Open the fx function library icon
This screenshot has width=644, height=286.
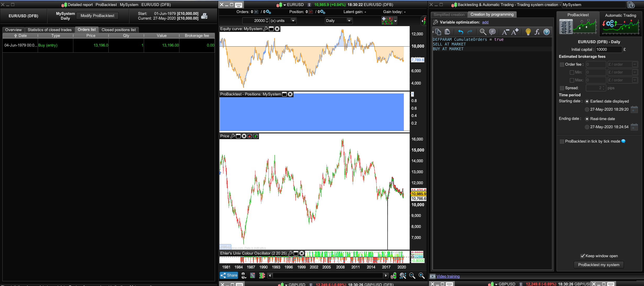[x=537, y=32]
